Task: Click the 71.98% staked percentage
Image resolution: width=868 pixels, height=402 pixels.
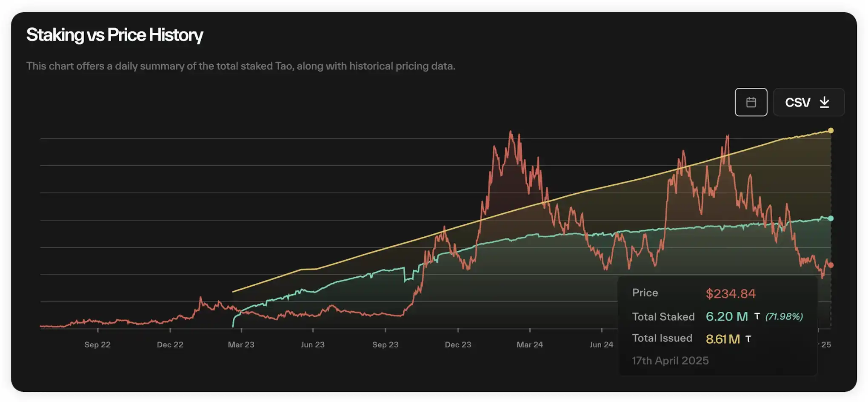Action: (784, 316)
